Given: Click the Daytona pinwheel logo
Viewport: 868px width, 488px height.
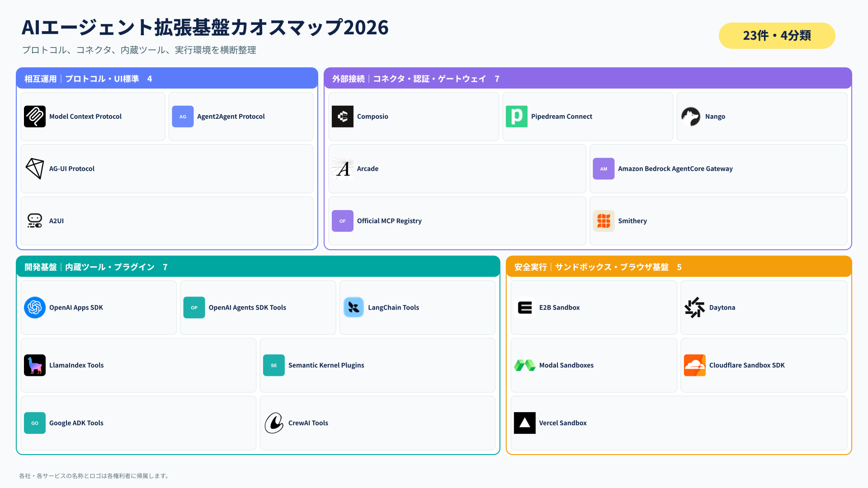Looking at the screenshot, I should (695, 308).
